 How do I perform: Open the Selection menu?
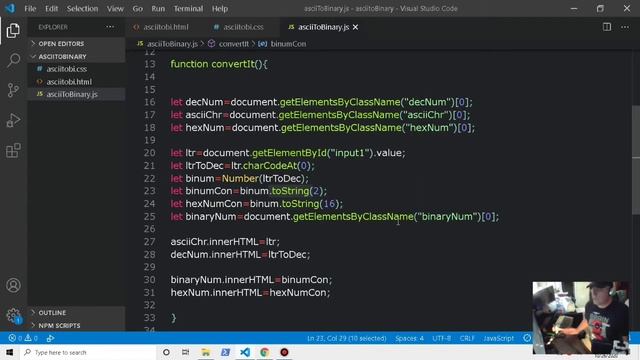[x=82, y=8]
